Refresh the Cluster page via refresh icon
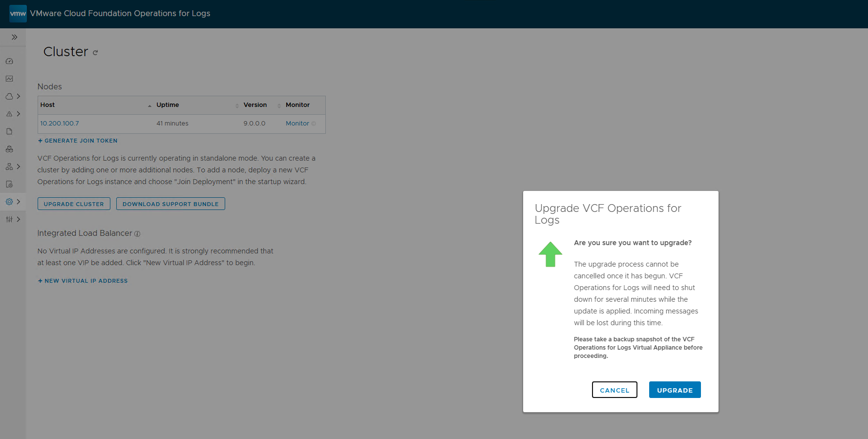 pos(95,53)
